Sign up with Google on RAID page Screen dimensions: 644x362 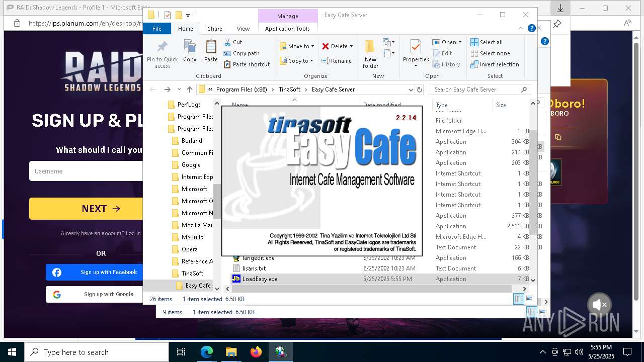(x=95, y=295)
